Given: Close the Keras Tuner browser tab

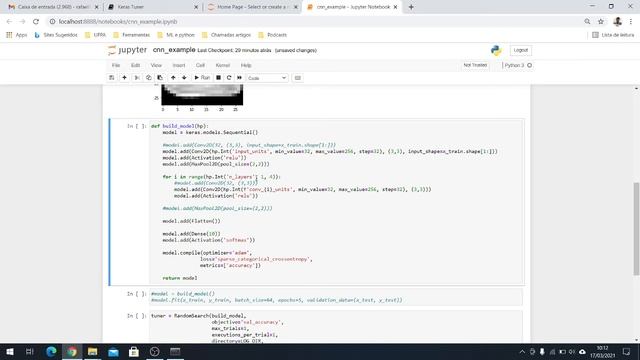Looking at the screenshot, I should [196, 7].
